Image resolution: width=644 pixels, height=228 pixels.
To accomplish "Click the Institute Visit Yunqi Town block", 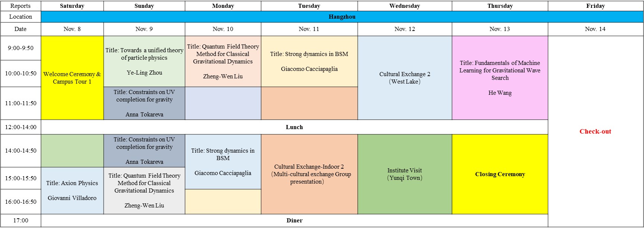I will pyautogui.click(x=404, y=174).
